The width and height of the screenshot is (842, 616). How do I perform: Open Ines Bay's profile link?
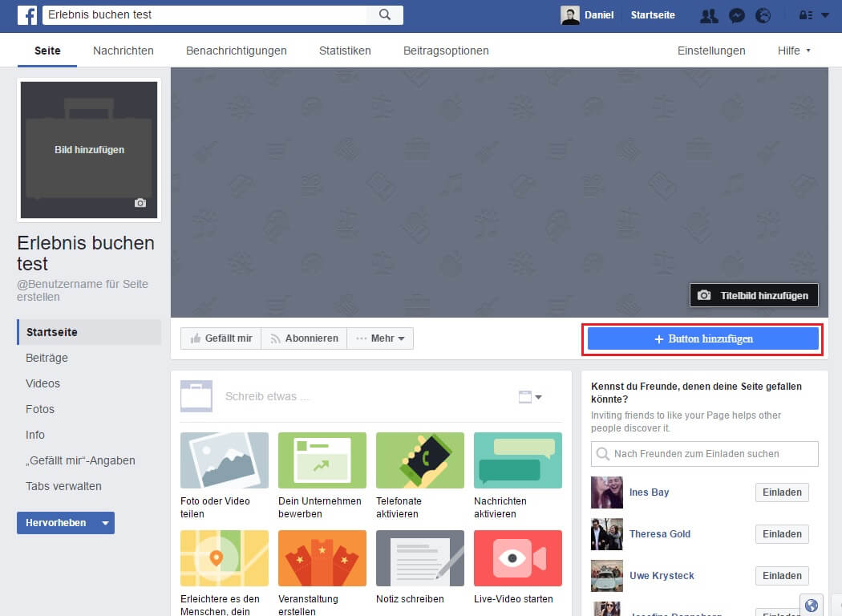pos(649,492)
